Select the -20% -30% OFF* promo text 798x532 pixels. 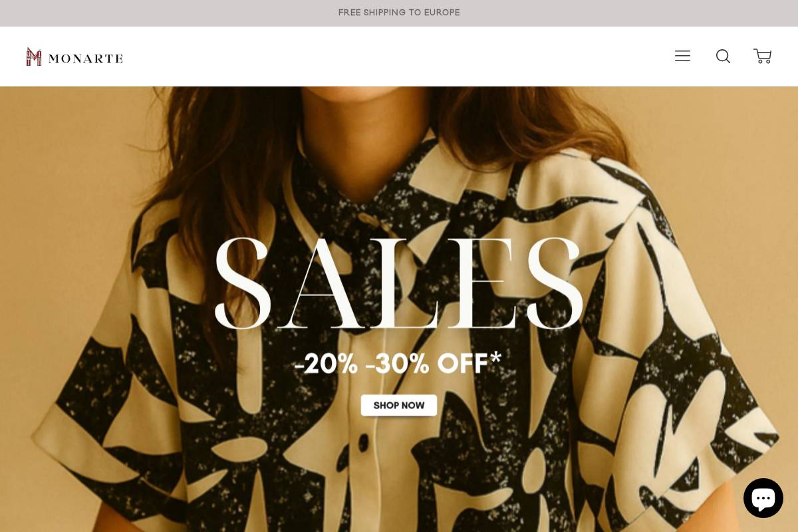(x=398, y=363)
